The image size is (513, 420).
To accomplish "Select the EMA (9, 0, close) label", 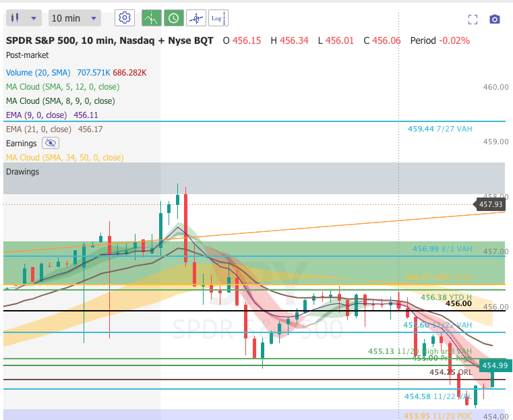I will point(36,115).
